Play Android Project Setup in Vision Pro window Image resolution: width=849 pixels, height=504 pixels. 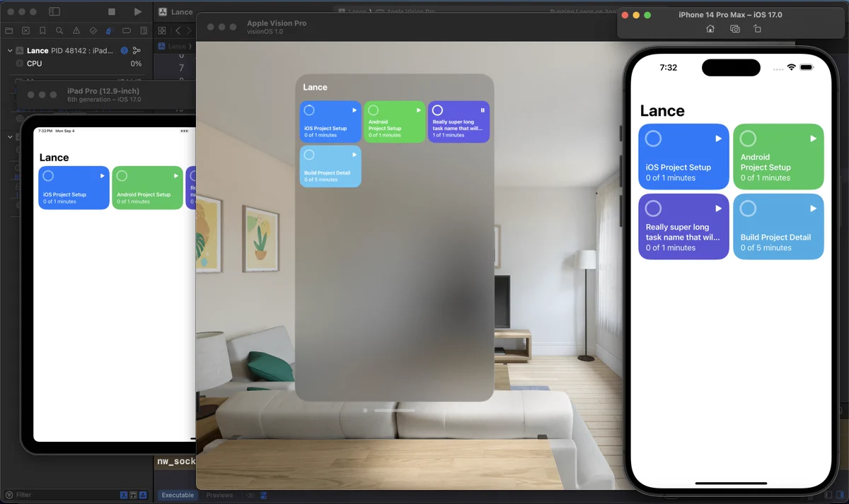(x=419, y=110)
